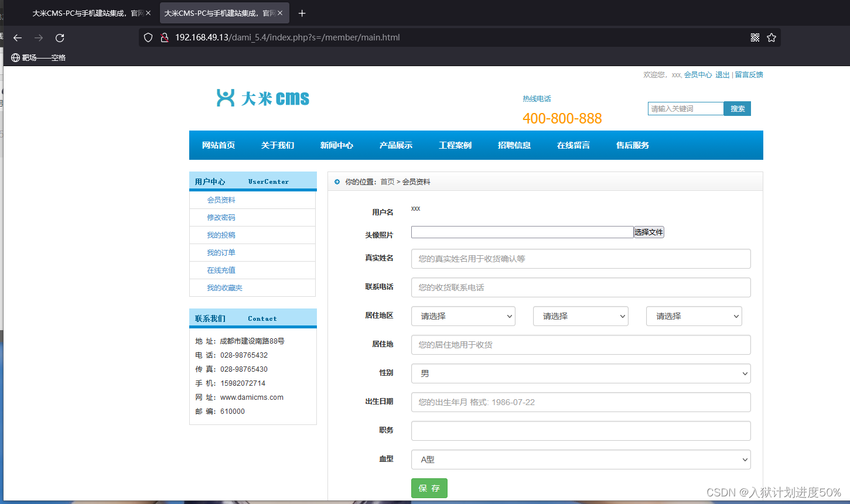Click the breadcrumb location bullet icon
This screenshot has height=504, width=850.
pos(337,182)
